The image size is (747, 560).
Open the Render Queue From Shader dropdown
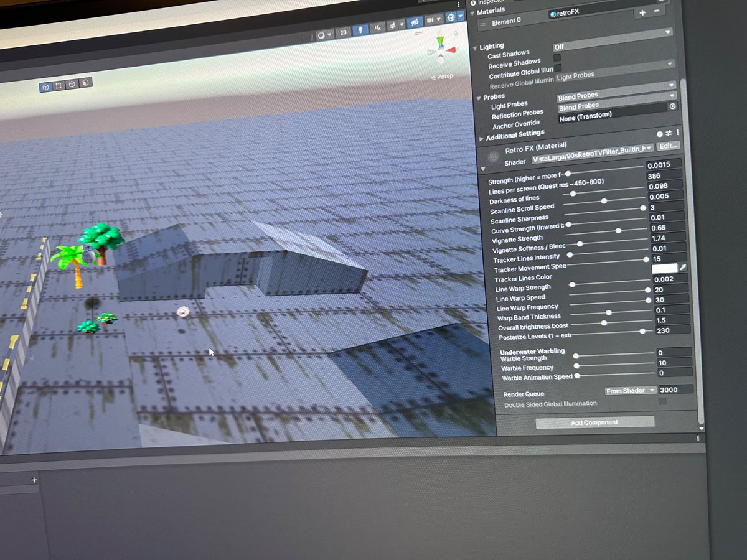[x=631, y=390]
